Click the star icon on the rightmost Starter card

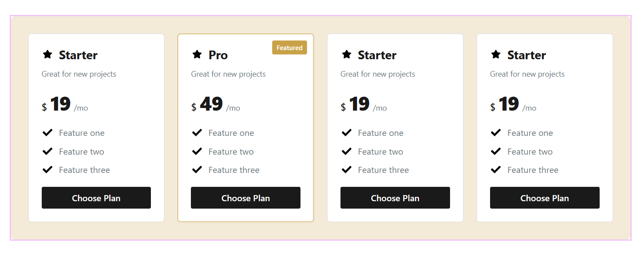point(496,54)
